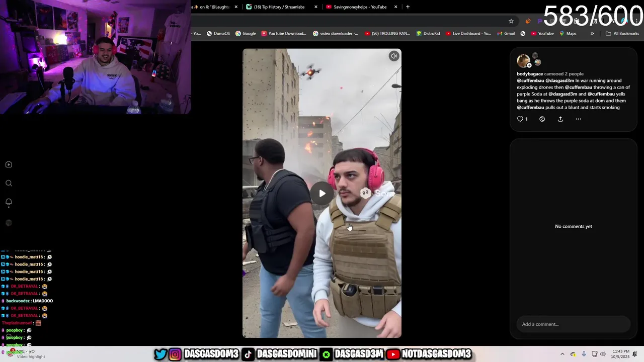The image size is (644, 362).
Task: Click second small cameo avatar on post
Action: pyautogui.click(x=538, y=63)
